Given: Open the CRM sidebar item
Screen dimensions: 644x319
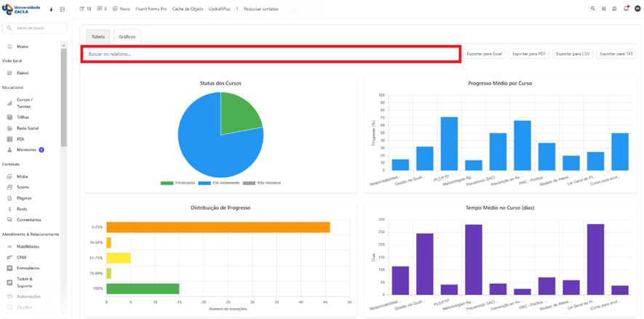Looking at the screenshot, I should coord(21,257).
